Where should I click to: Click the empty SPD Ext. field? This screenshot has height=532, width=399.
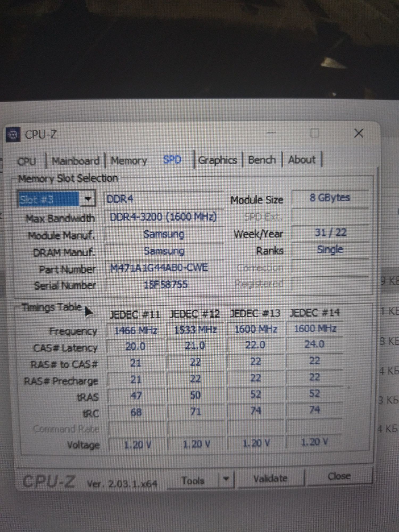[330, 215]
